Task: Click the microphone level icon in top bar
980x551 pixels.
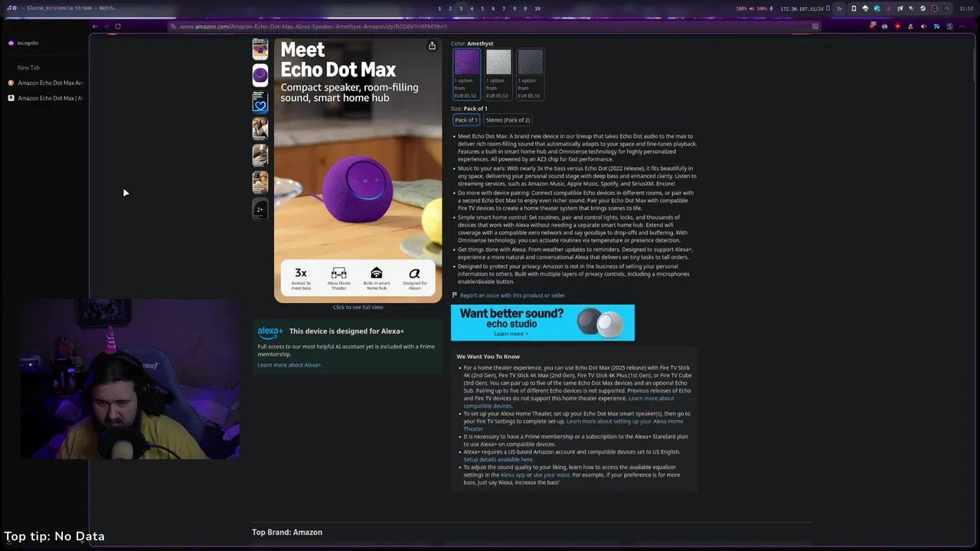Action: [771, 8]
